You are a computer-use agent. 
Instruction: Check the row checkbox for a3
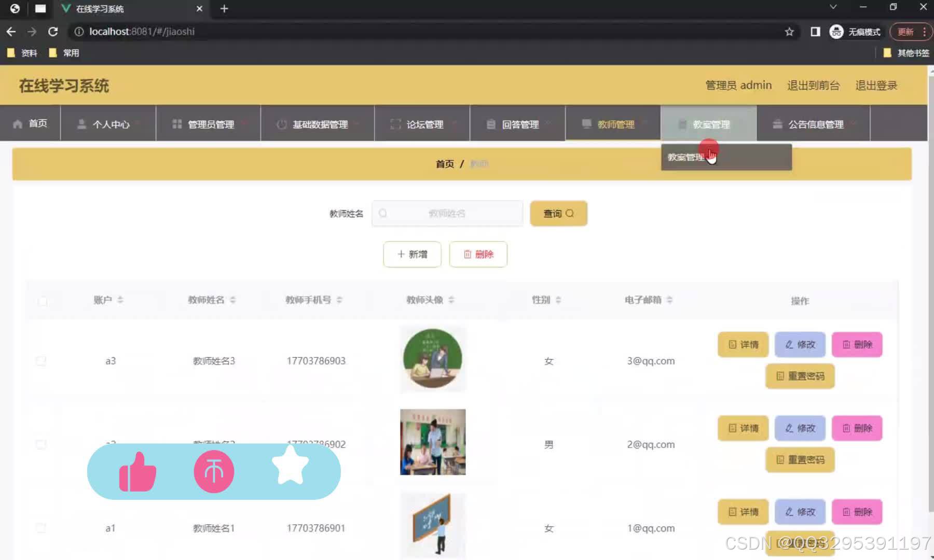pyautogui.click(x=41, y=360)
